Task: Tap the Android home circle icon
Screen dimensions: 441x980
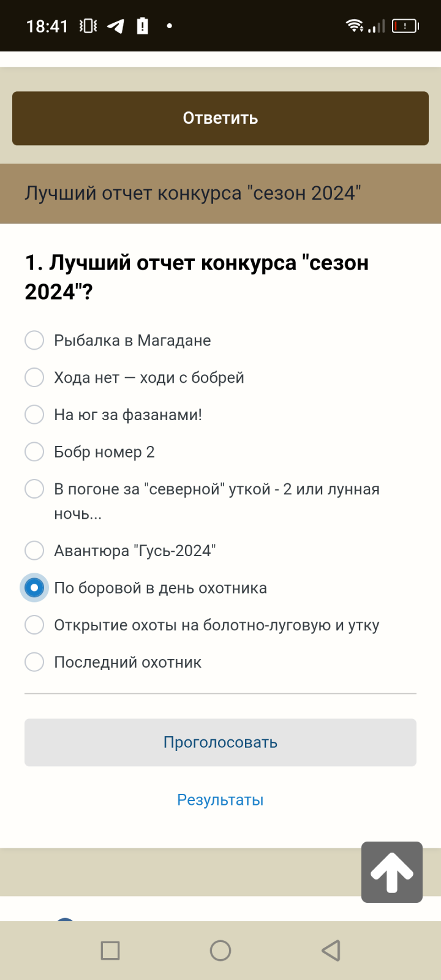Action: [x=221, y=951]
